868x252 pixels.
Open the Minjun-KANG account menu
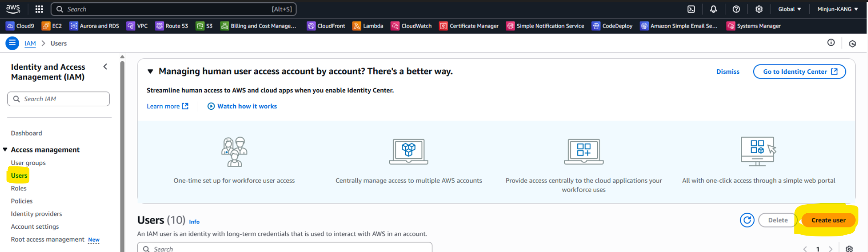coord(837,9)
